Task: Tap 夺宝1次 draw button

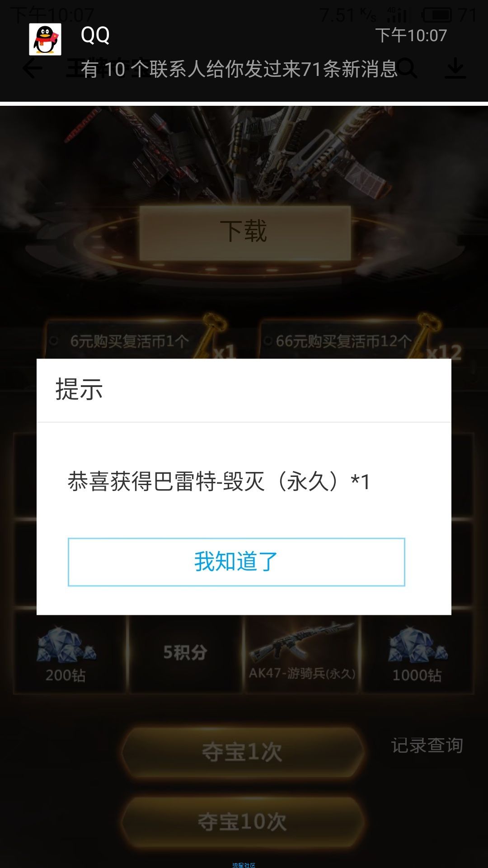Action: coord(243,752)
